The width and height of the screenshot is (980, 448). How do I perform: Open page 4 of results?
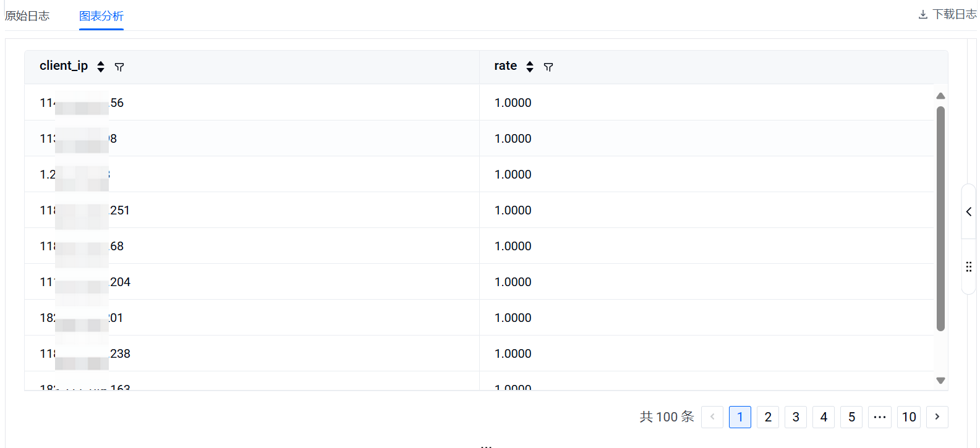(x=824, y=417)
